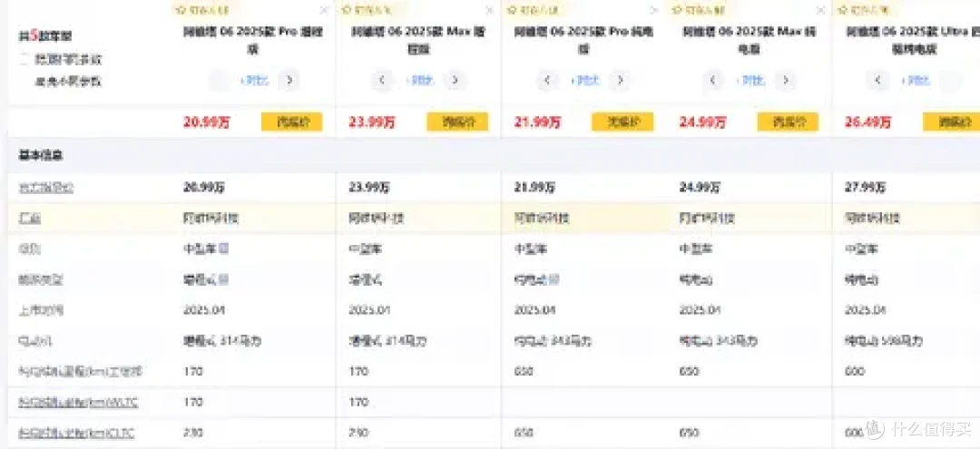980x449 pixels.
Task: Add Pro 纯电版 to compare via +对比
Action: [584, 81]
